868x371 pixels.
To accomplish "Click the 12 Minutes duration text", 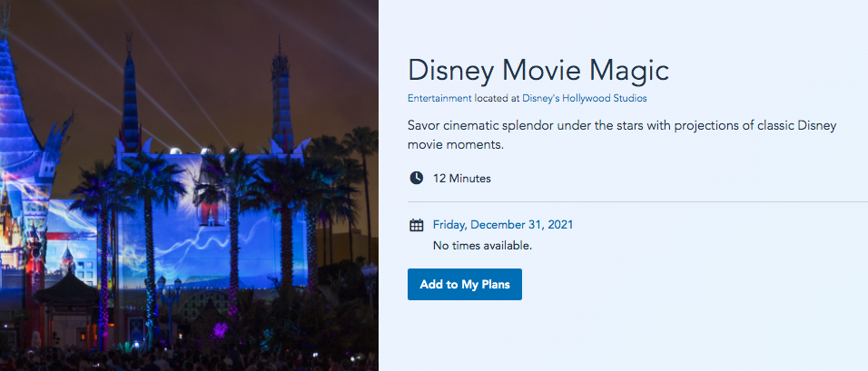I will 462,179.
